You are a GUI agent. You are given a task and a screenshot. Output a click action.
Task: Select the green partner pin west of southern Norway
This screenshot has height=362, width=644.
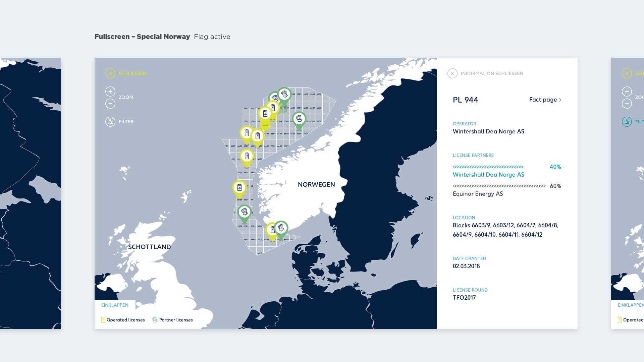(245, 213)
